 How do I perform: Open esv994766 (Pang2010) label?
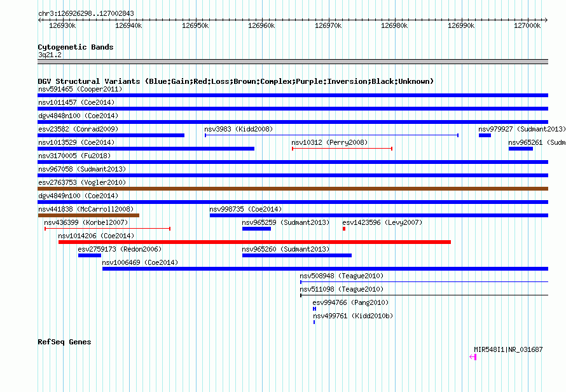(x=350, y=302)
